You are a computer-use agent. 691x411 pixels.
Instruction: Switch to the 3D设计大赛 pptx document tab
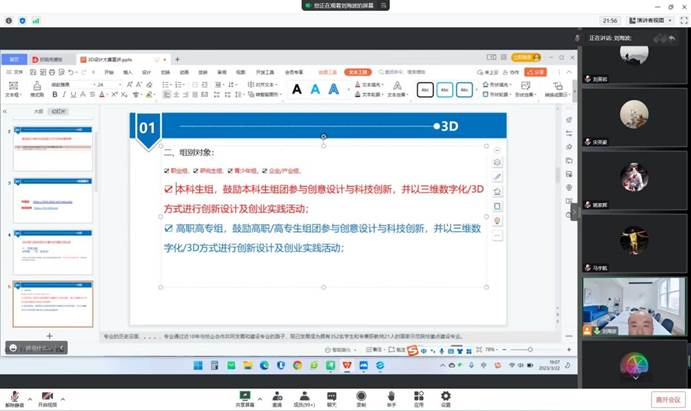coord(112,60)
